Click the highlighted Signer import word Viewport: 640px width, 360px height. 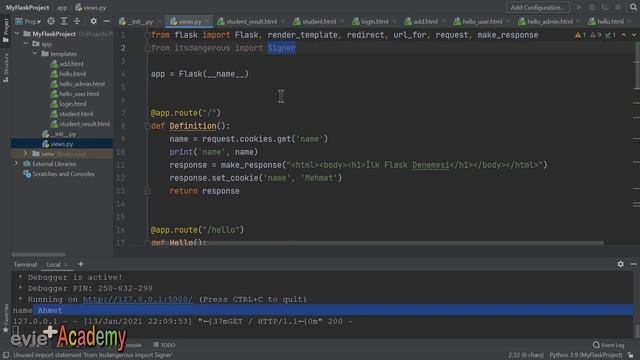(x=282, y=48)
